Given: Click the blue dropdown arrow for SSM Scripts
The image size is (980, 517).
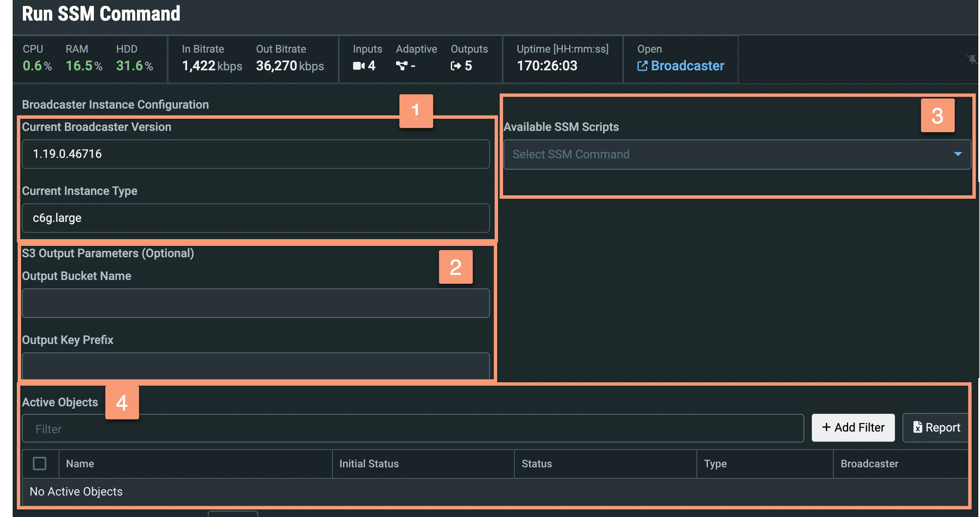Looking at the screenshot, I should tap(958, 154).
